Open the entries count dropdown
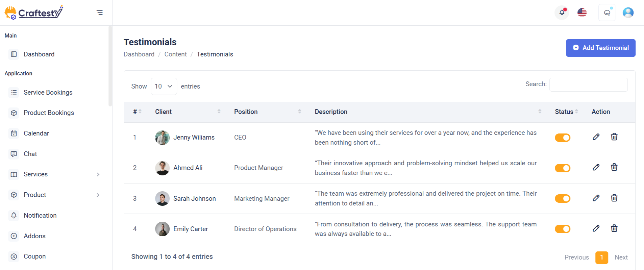The width and height of the screenshot is (644, 270). [164, 87]
